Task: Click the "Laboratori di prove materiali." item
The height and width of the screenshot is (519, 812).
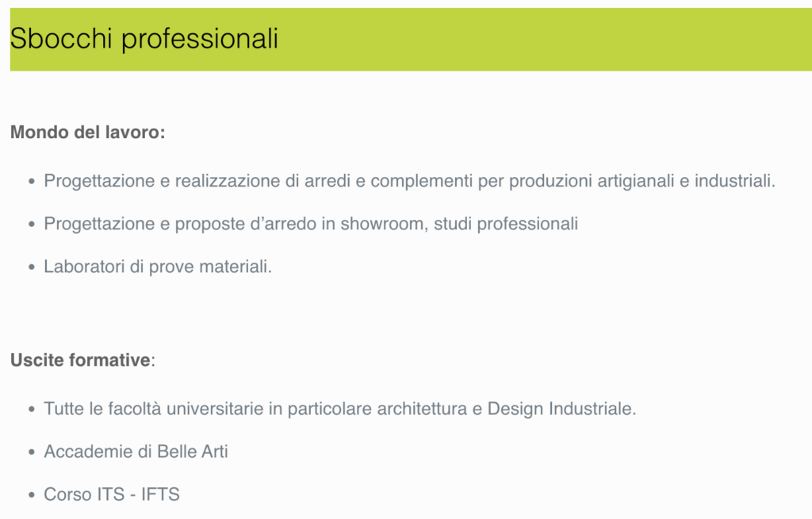Action: (x=158, y=267)
